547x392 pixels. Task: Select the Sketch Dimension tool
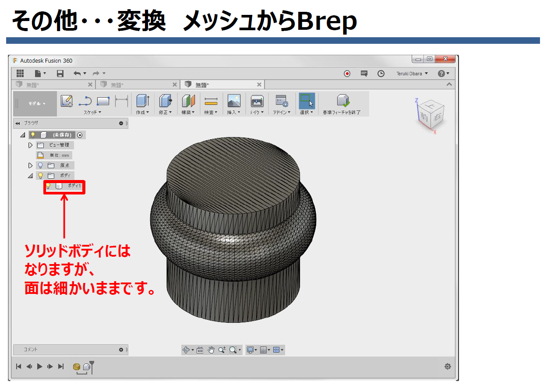tap(121, 101)
